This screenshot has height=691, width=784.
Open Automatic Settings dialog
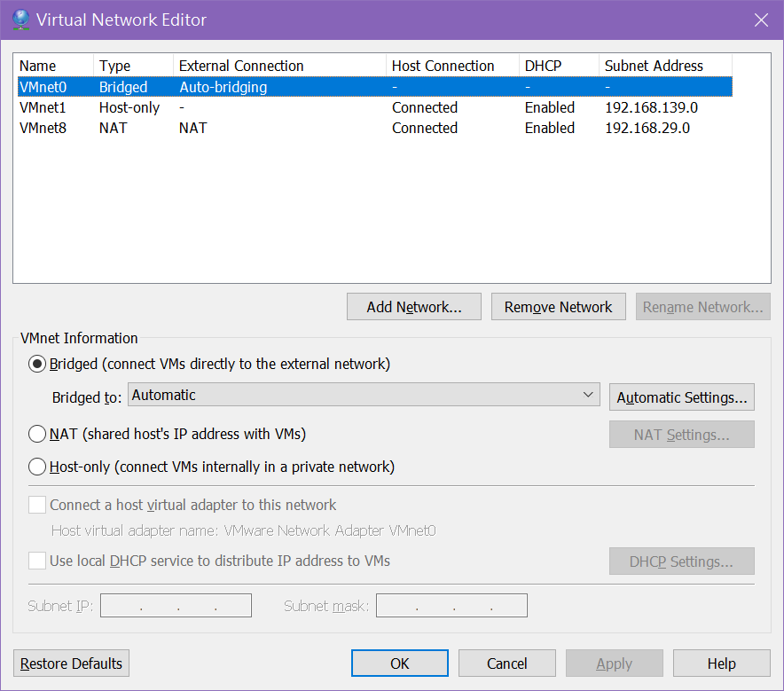(x=681, y=397)
